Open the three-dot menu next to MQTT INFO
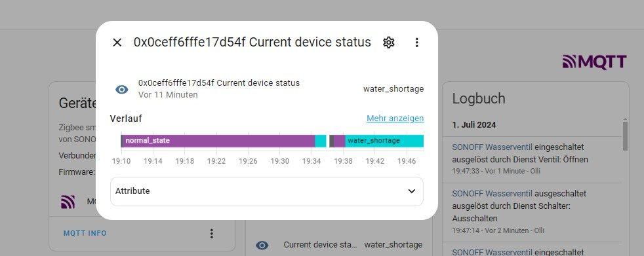This screenshot has height=256, width=644. 212,234
